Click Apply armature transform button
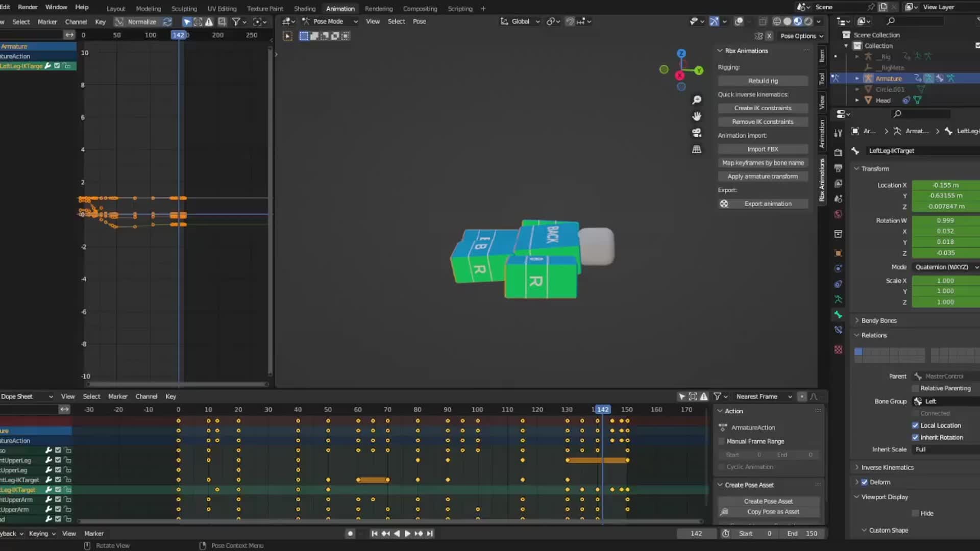 [x=763, y=177]
